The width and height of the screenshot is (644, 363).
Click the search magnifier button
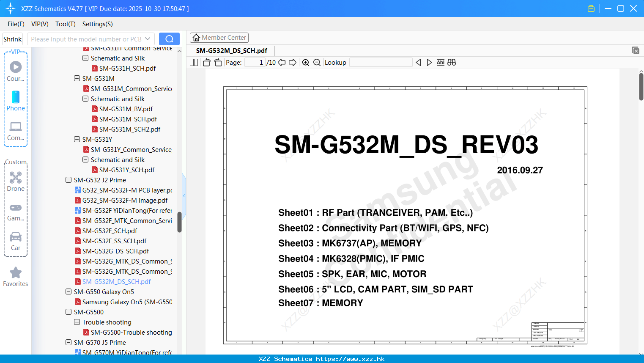coord(169,39)
